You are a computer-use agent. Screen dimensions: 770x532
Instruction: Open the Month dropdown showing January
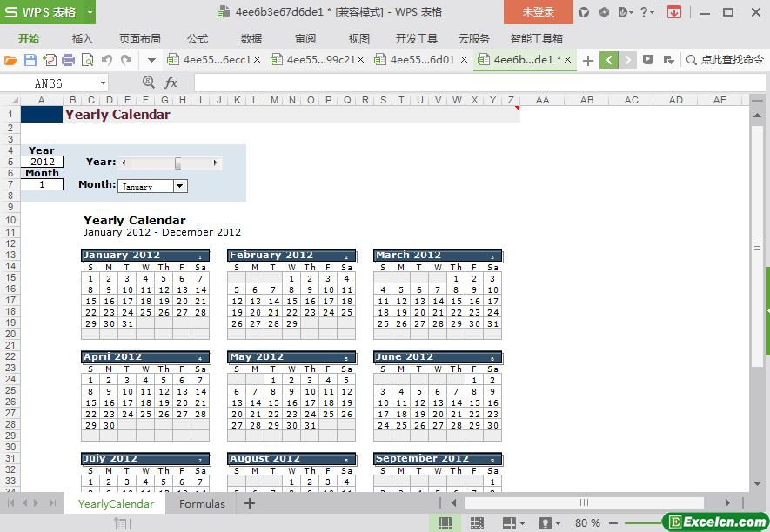180,186
